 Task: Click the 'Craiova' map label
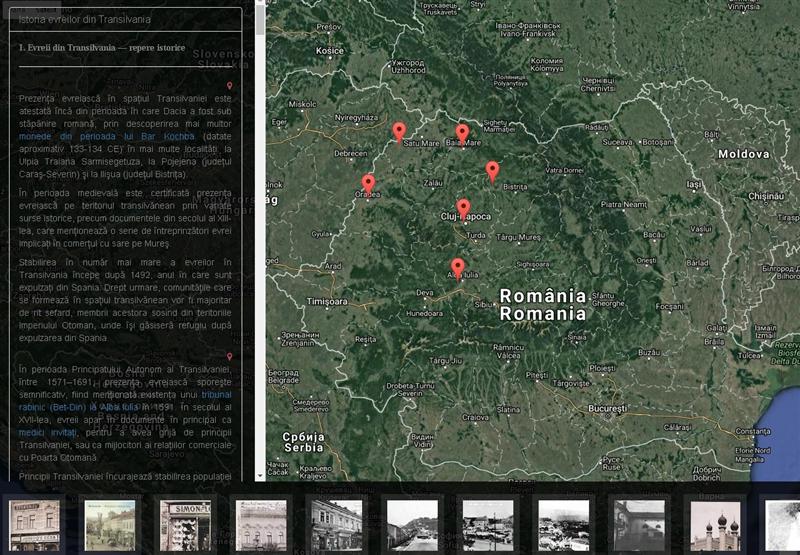coord(476,417)
